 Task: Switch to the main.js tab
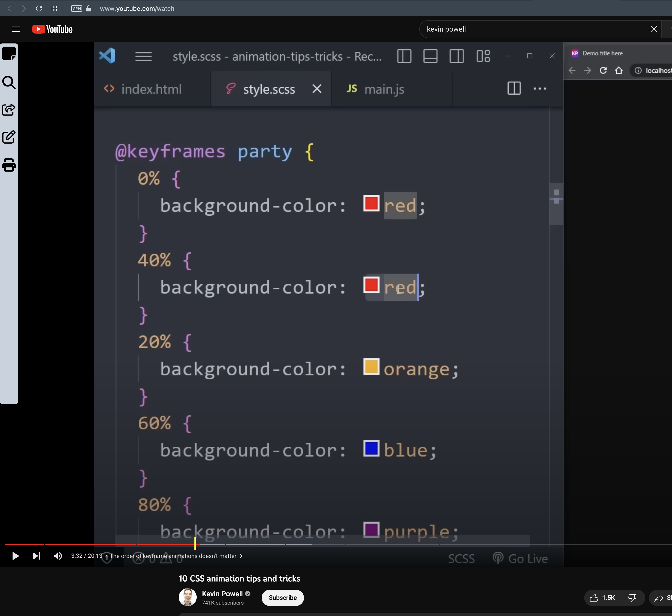384,89
